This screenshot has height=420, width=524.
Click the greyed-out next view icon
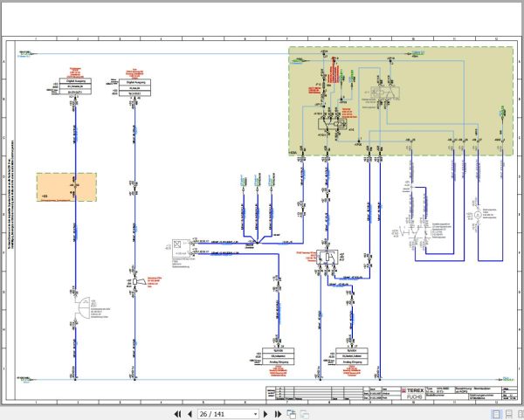[x=304, y=414]
